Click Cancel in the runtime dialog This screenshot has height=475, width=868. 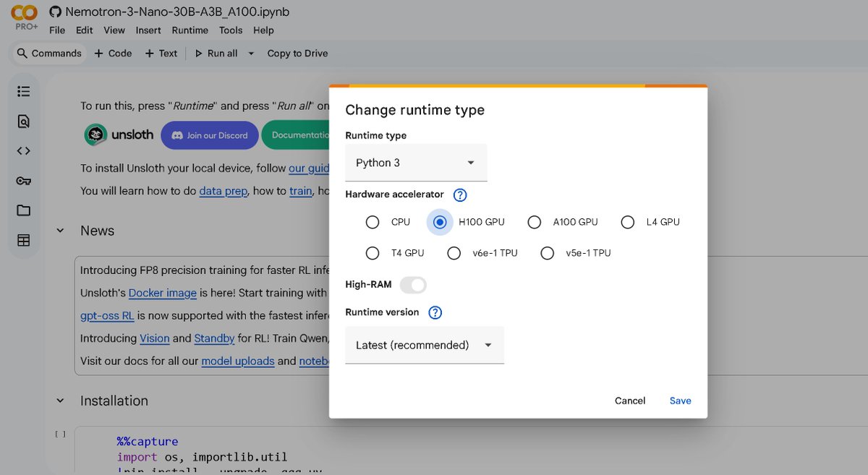(x=630, y=401)
